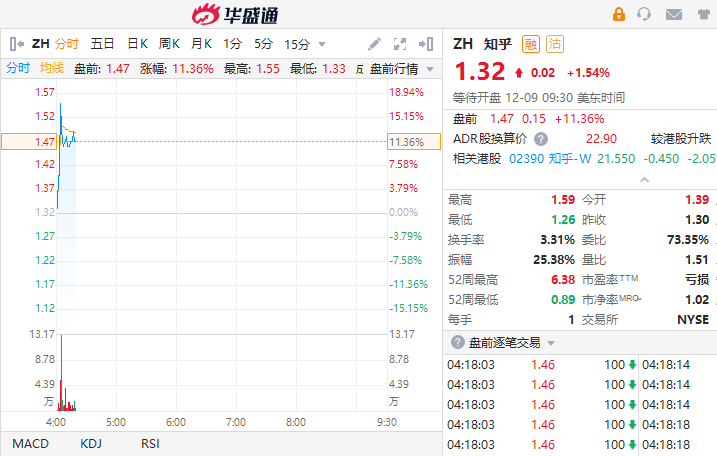
Task: Click the 今开 1.39 value
Action: 697,200
